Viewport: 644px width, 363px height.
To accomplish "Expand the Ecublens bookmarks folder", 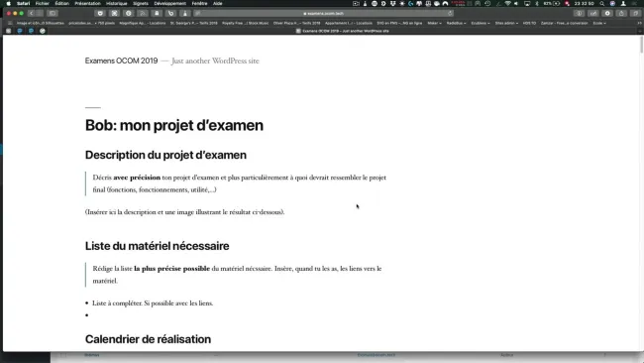I will click(481, 23).
